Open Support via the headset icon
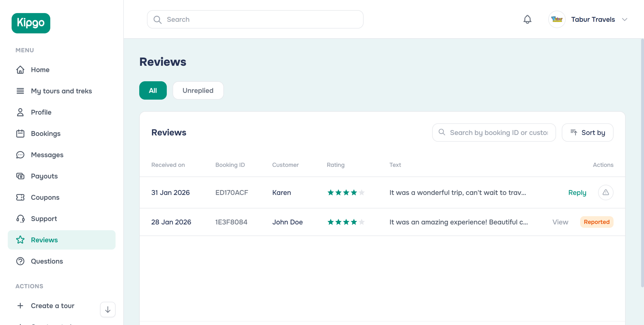This screenshot has height=325, width=644. (20, 219)
